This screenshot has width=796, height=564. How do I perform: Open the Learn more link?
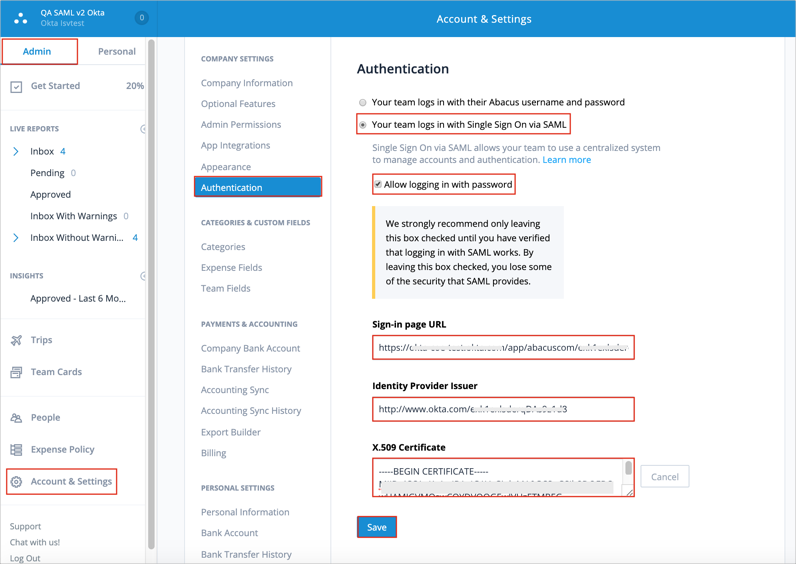[566, 160]
